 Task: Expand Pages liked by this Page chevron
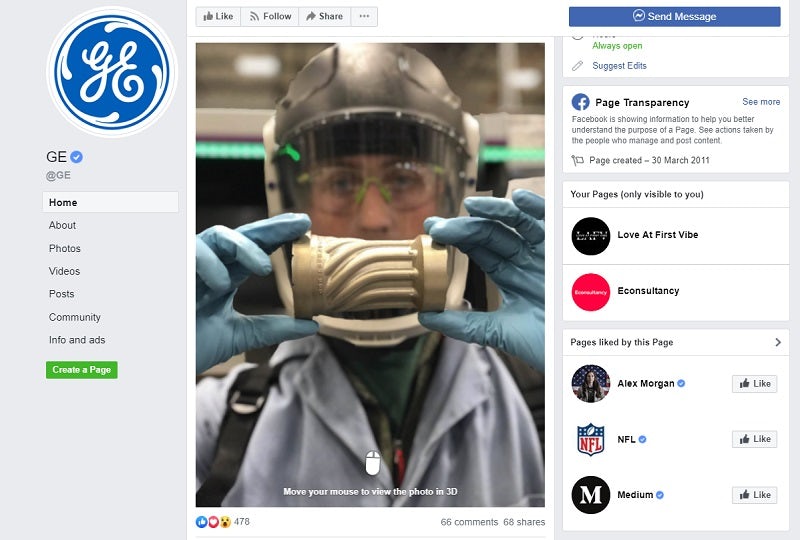pyautogui.click(x=778, y=342)
